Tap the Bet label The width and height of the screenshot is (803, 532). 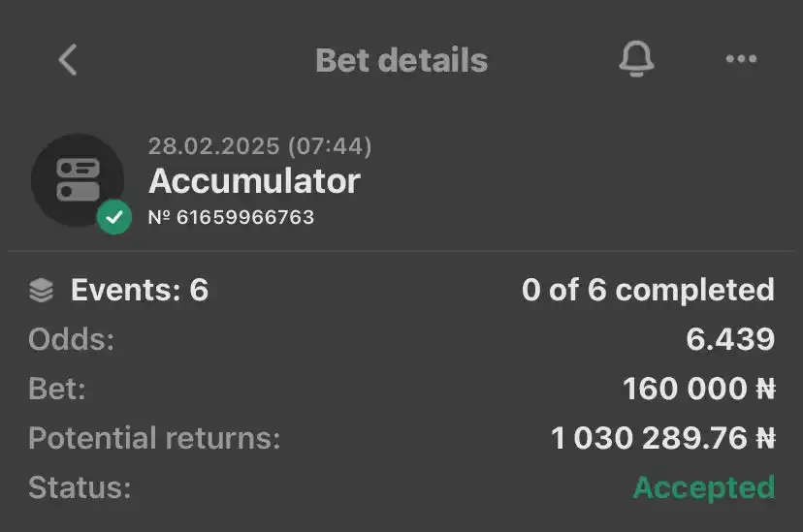pos(57,389)
